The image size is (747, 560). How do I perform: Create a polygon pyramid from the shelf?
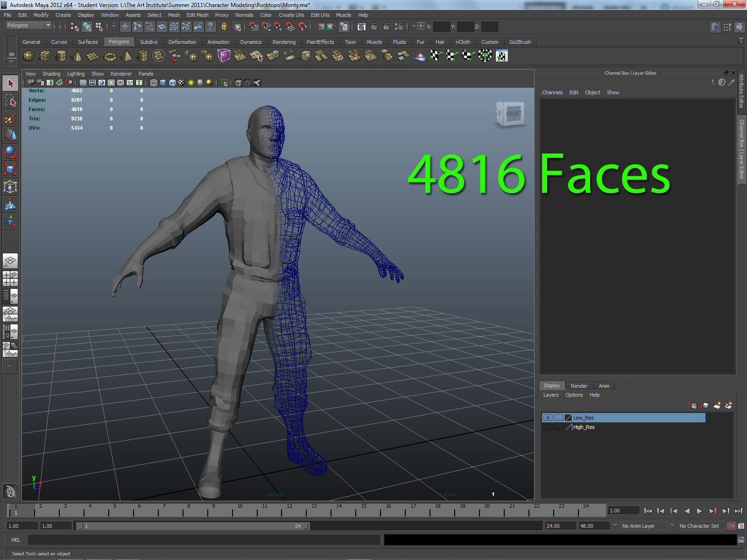coord(127,56)
